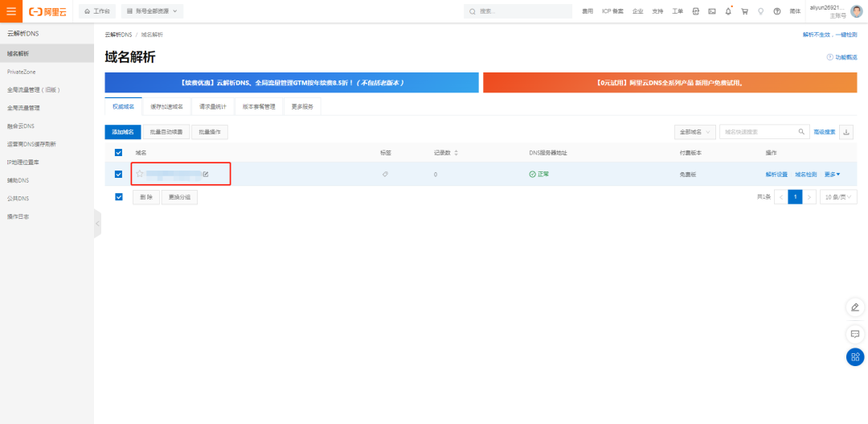The image size is (868, 424).
Task: Toggle the bottom checkbox next to 删除
Action: click(x=119, y=197)
